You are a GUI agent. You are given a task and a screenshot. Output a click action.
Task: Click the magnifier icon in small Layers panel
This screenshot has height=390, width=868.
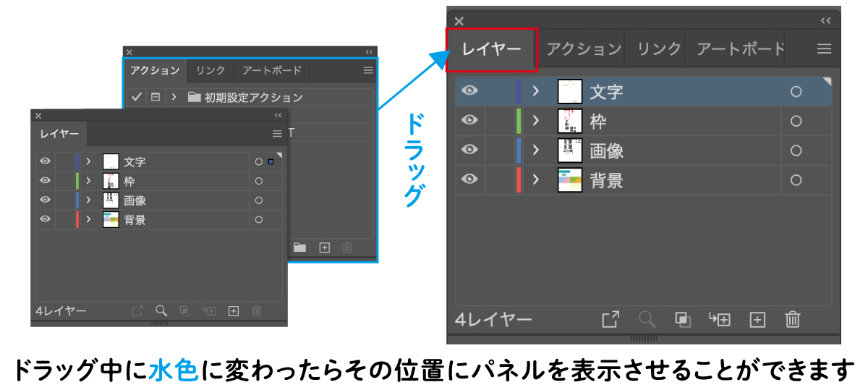pyautogui.click(x=161, y=310)
